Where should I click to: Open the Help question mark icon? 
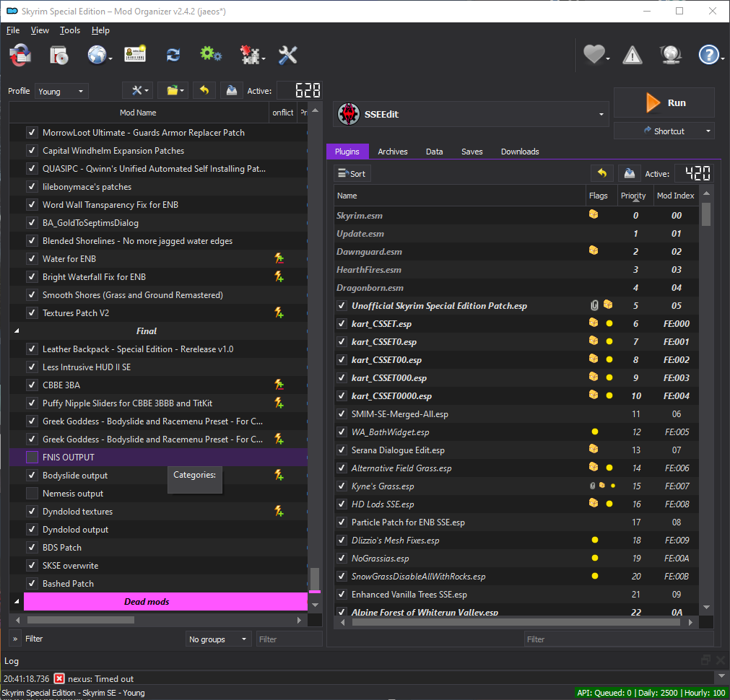[708, 55]
